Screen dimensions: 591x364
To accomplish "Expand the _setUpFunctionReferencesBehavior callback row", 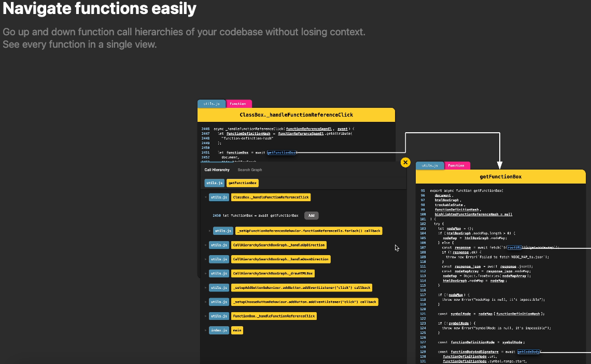I will [209, 231].
